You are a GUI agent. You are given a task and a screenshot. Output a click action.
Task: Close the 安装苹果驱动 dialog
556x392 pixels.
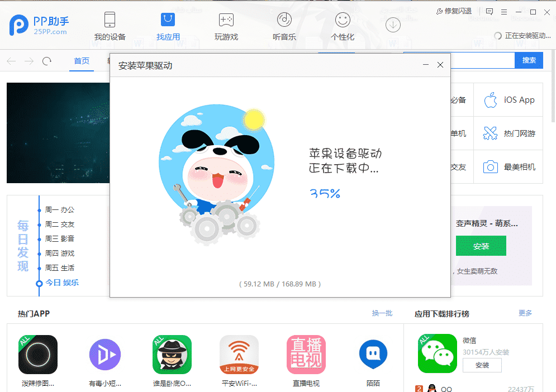click(x=440, y=65)
